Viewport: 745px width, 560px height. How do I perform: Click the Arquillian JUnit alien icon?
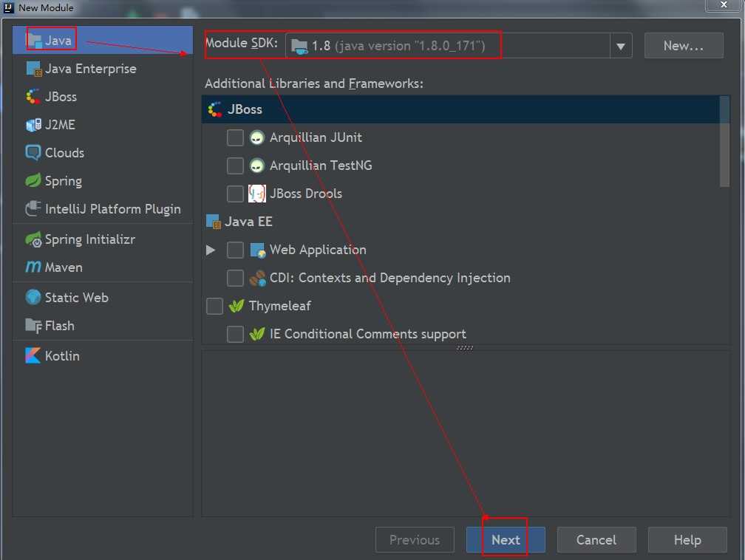[x=257, y=137]
